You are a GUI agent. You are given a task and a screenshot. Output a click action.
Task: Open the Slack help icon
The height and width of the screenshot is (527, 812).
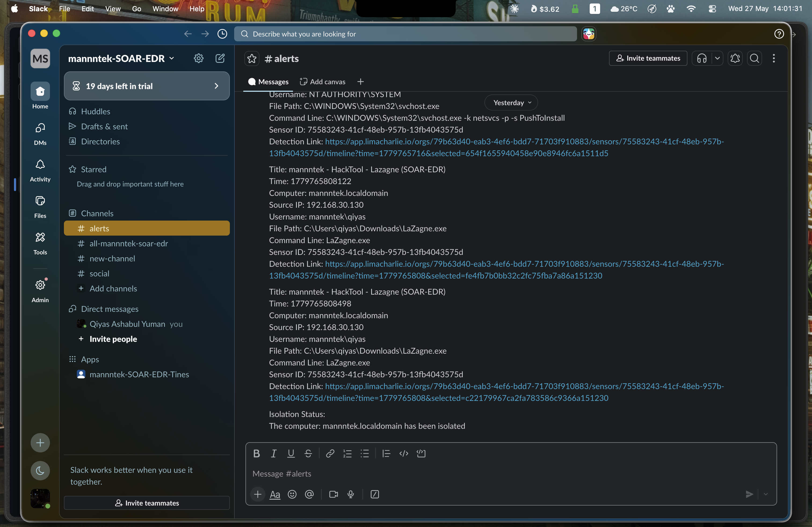click(x=779, y=34)
